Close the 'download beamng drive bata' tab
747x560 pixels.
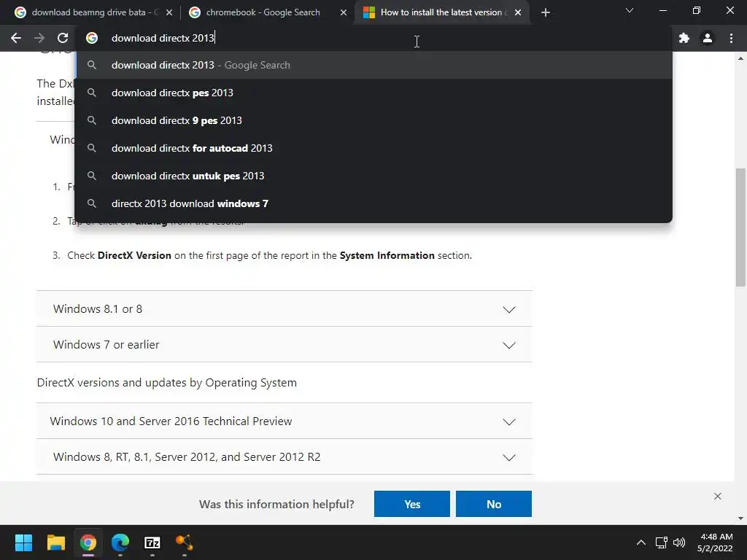click(169, 12)
